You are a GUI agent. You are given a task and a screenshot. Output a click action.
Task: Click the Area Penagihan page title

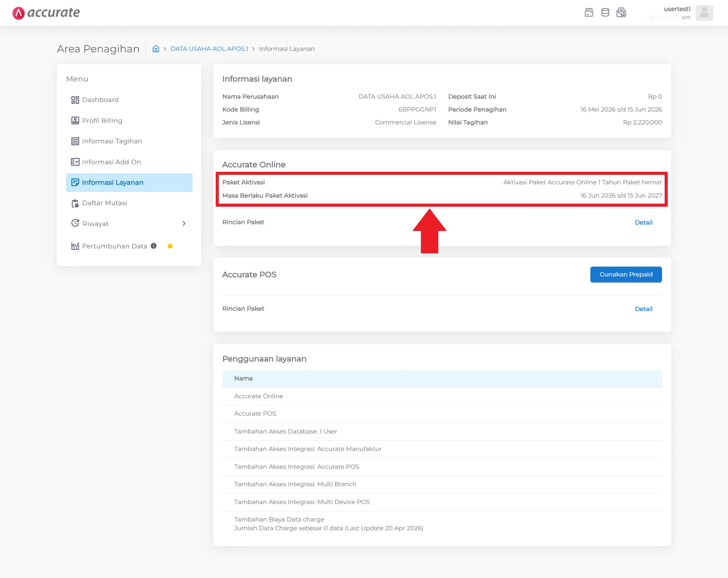pyautogui.click(x=98, y=49)
